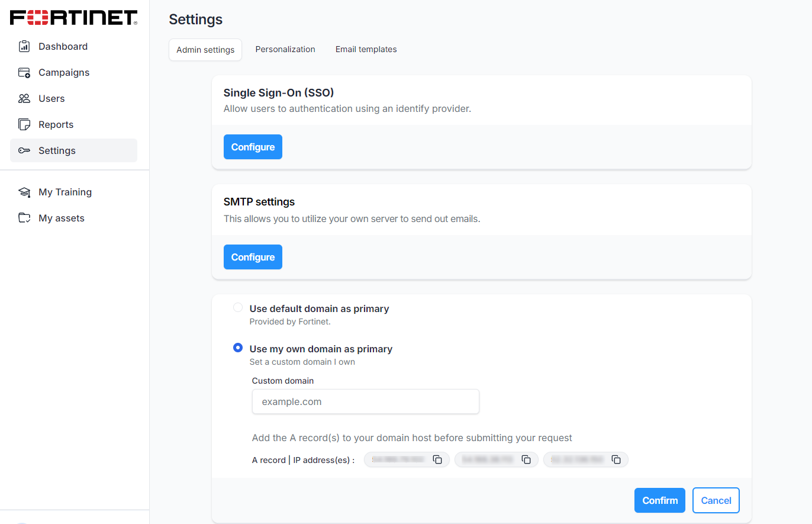The width and height of the screenshot is (812, 524).
Task: Click the My Training graduation cap icon
Action: tap(24, 192)
